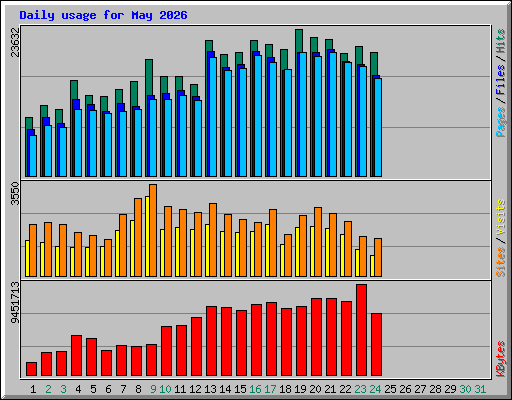Click the light blue Pages bar for day 24

click(378, 127)
